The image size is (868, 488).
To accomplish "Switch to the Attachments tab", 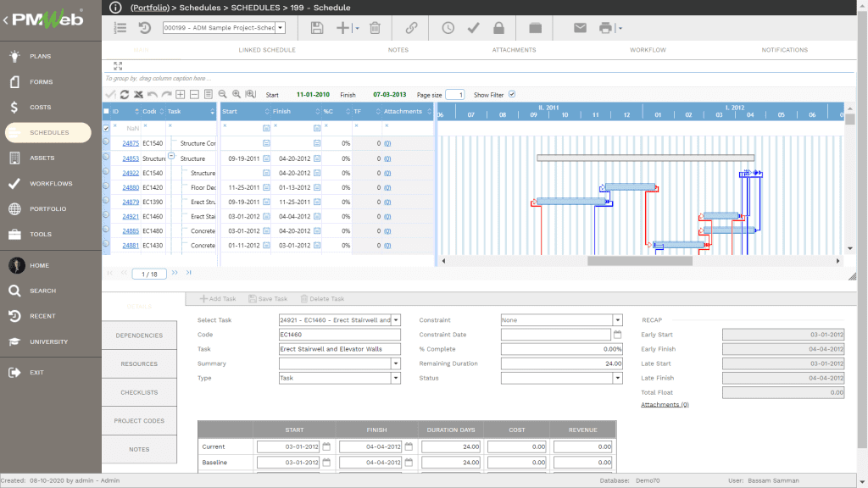I will click(x=515, y=50).
